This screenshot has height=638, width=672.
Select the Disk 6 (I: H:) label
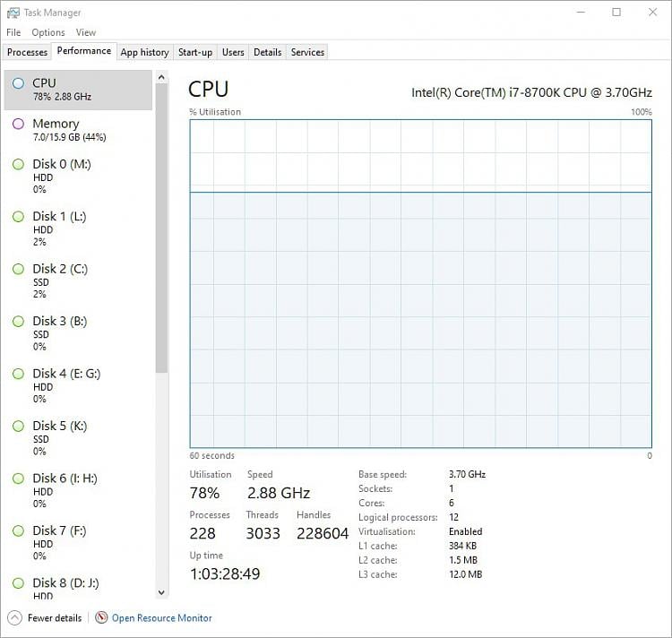65,478
